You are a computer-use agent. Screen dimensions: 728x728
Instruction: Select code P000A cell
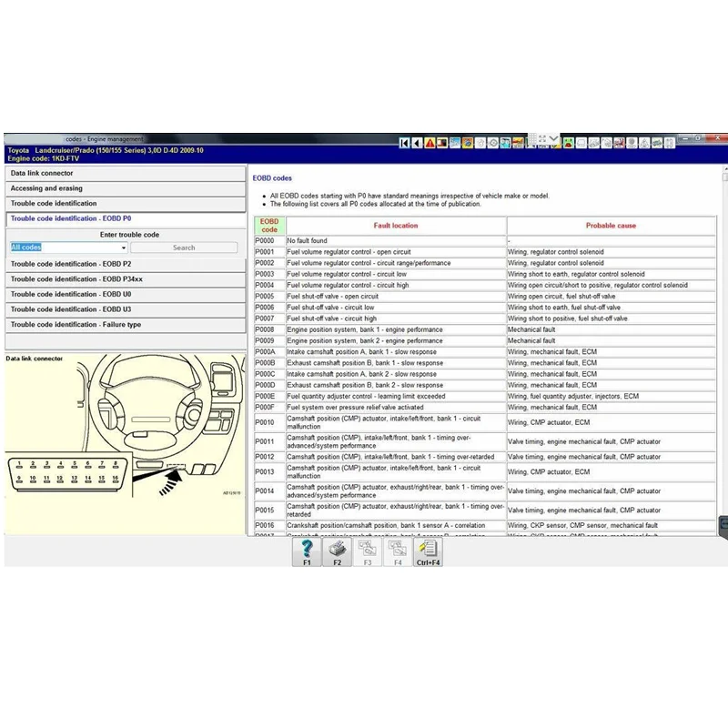pos(269,352)
